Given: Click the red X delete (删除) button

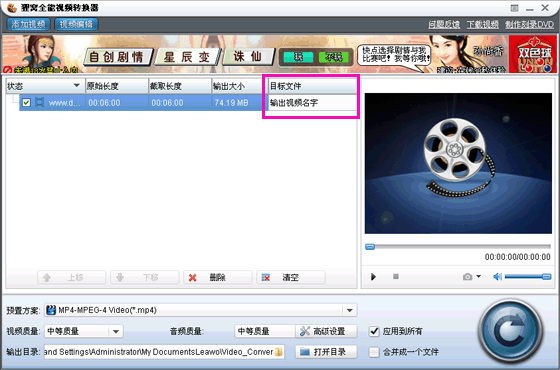Looking at the screenshot, I should point(218,278).
